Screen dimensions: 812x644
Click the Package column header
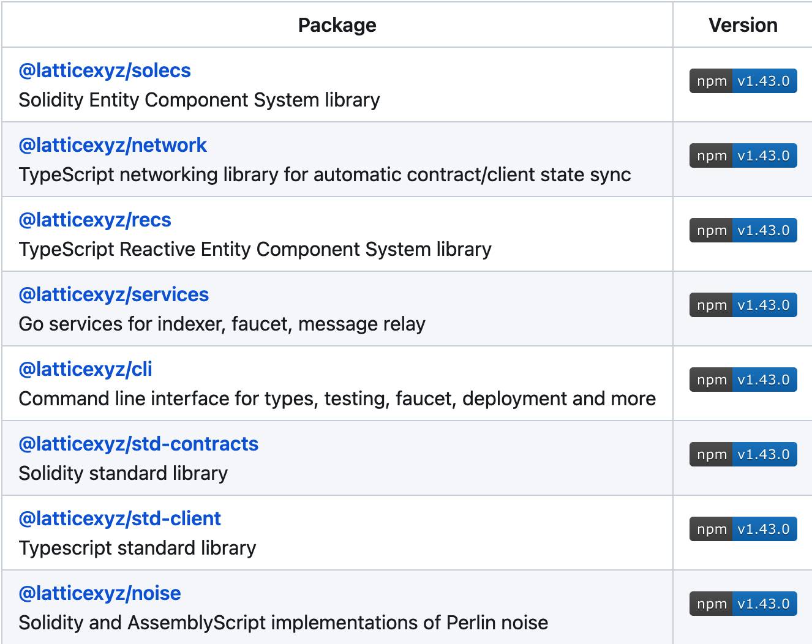click(x=337, y=25)
